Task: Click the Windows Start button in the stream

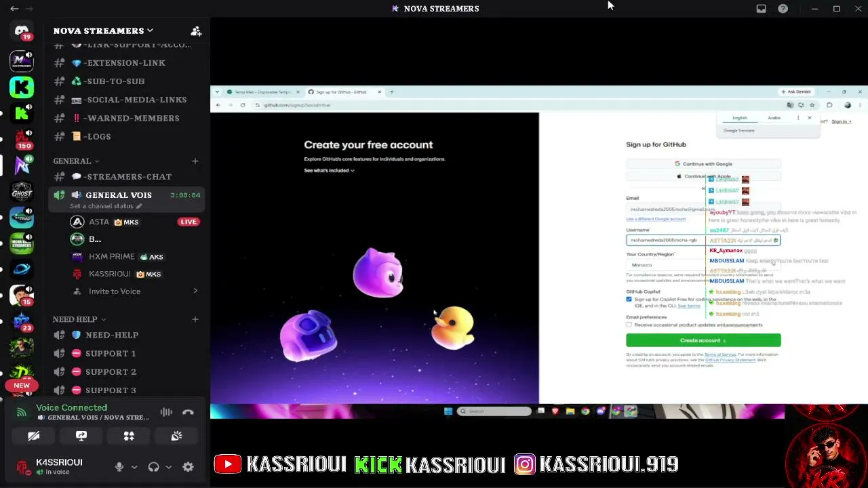Action: click(448, 411)
